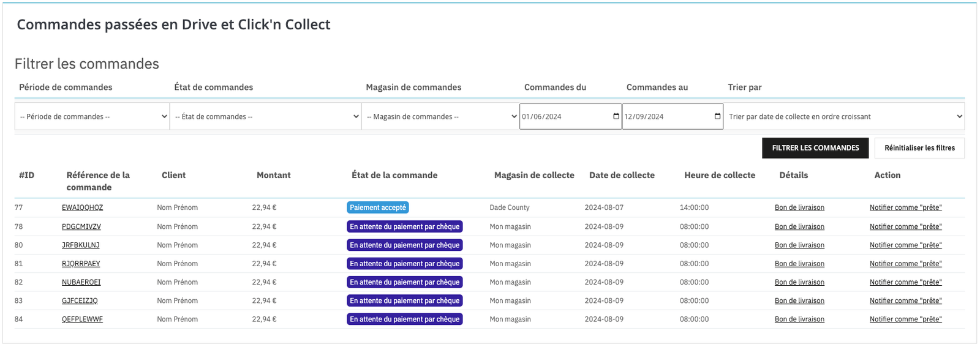Click the Commandes au date field

tap(673, 116)
